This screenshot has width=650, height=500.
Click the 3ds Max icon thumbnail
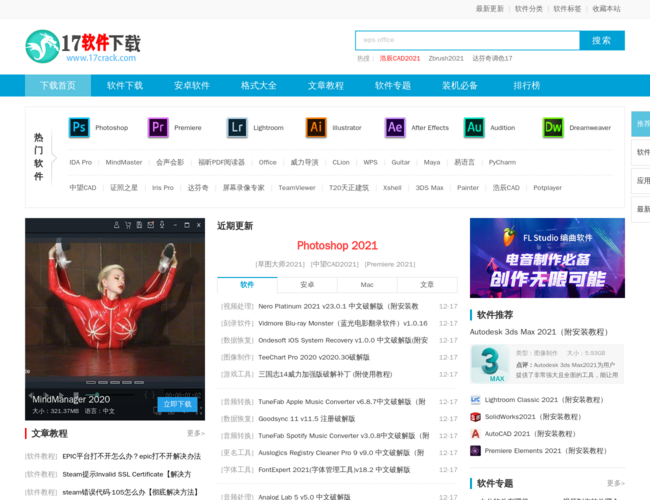click(x=490, y=364)
